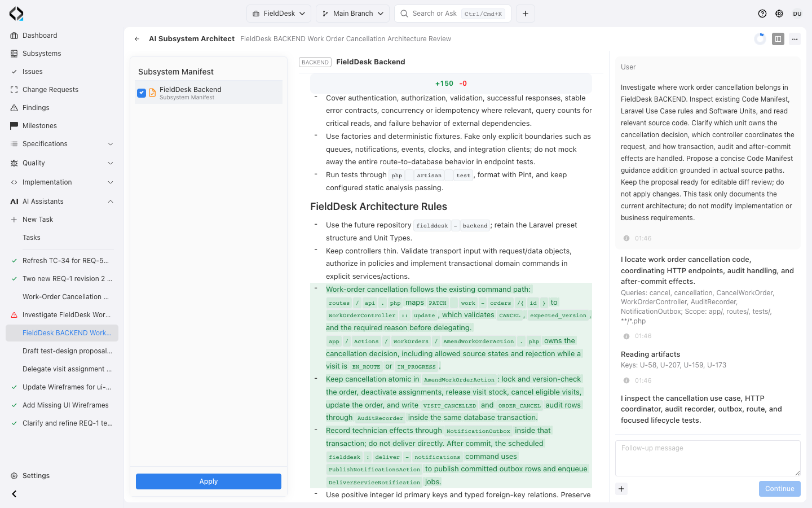Click the Quality bug icon
Viewport: 812px width, 508px height.
click(x=14, y=163)
